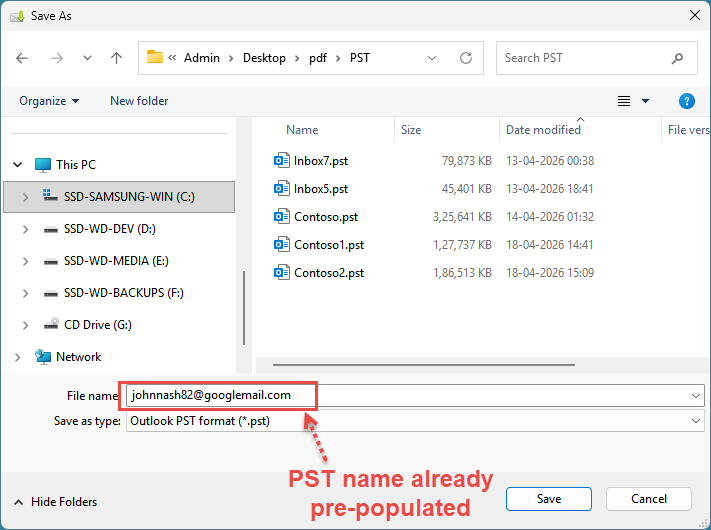This screenshot has height=530, width=711.
Task: Select the Contoso.pst file name
Action: 326,217
